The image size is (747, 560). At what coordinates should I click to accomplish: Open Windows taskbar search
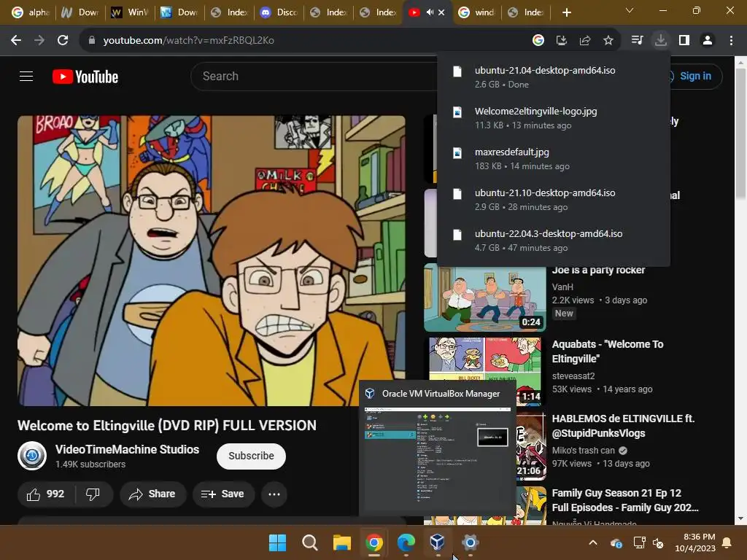click(309, 542)
